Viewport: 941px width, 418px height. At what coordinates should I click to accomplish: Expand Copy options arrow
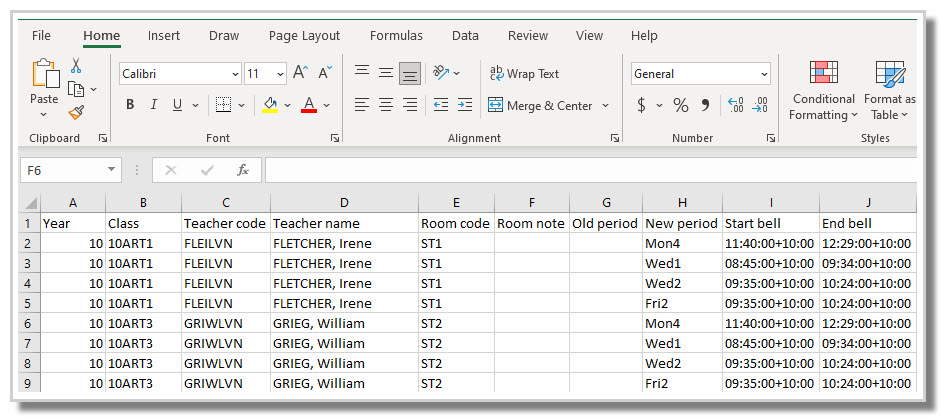pyautogui.click(x=94, y=89)
